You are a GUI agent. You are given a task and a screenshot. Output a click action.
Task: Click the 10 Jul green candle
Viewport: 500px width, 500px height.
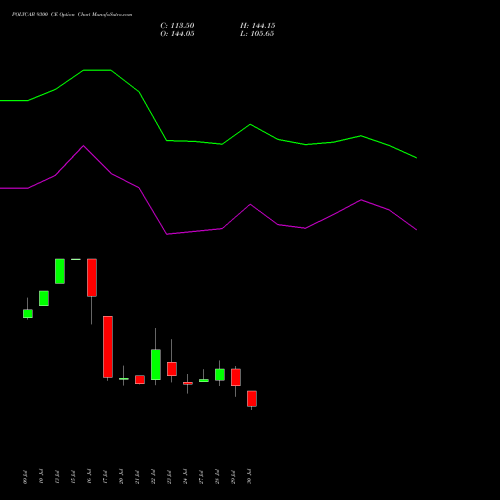44,298
